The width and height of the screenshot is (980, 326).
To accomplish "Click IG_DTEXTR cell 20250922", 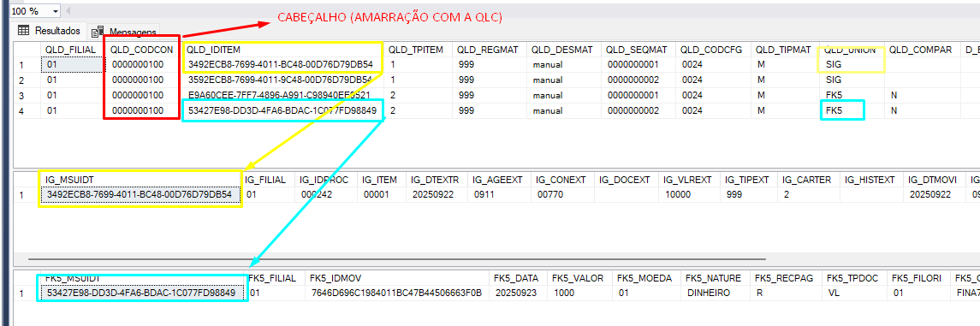I will [x=437, y=195].
